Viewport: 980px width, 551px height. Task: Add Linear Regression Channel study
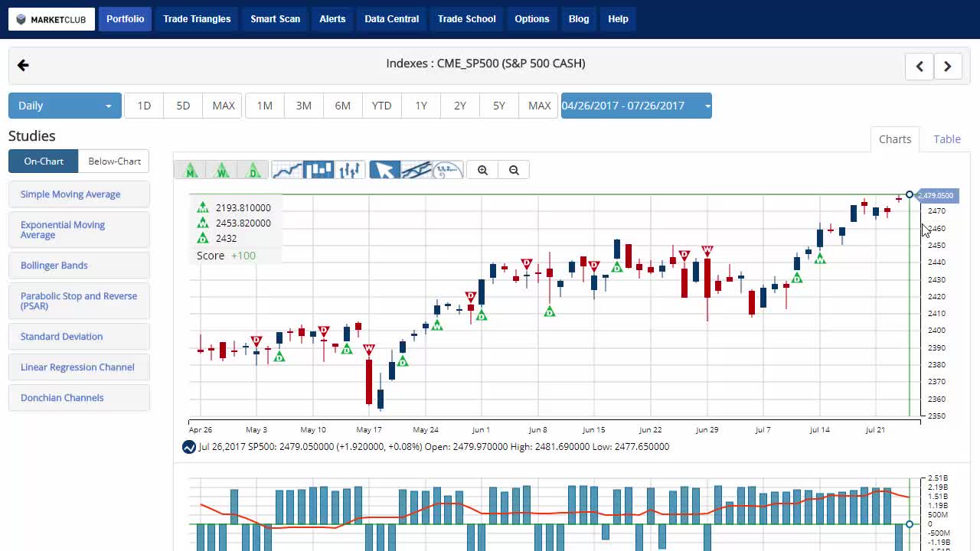point(79,367)
